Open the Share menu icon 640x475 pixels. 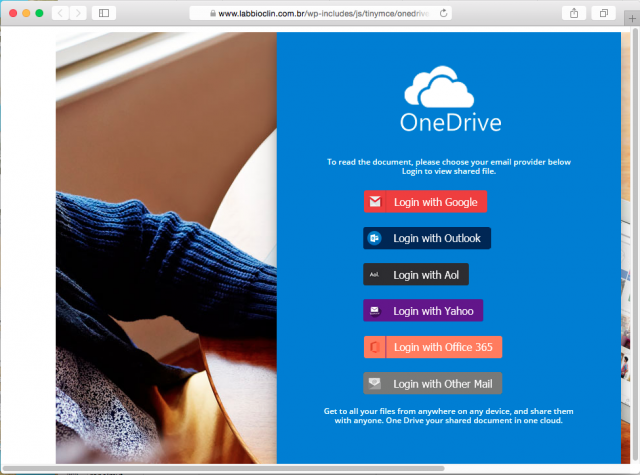(574, 13)
